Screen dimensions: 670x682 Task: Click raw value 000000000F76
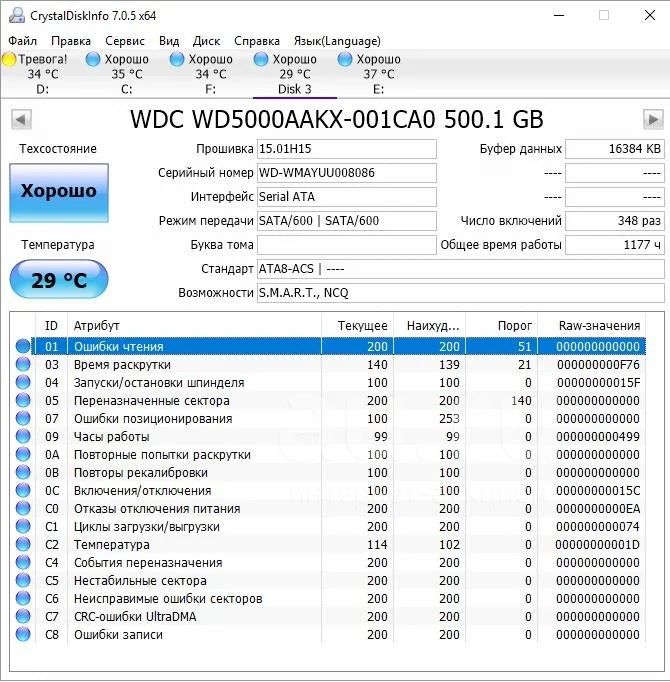click(598, 364)
